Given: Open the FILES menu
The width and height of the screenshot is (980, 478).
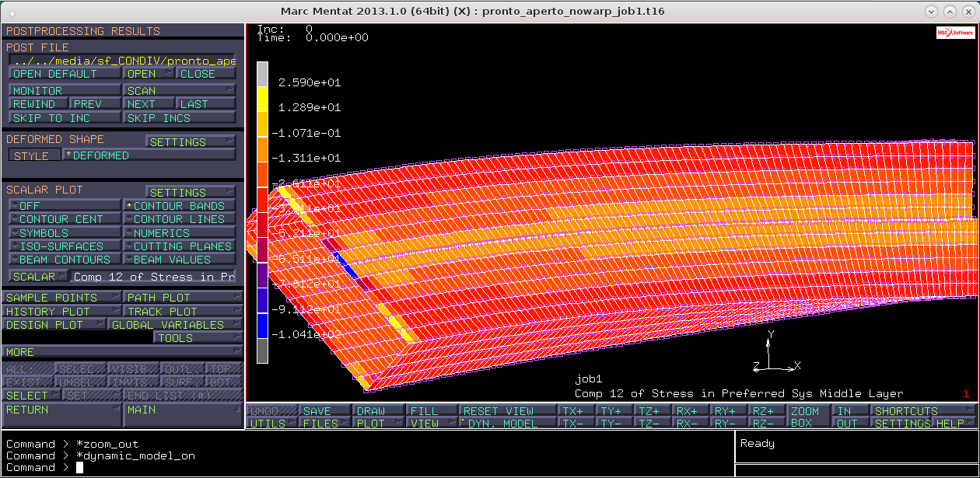Looking at the screenshot, I should pos(326,424).
